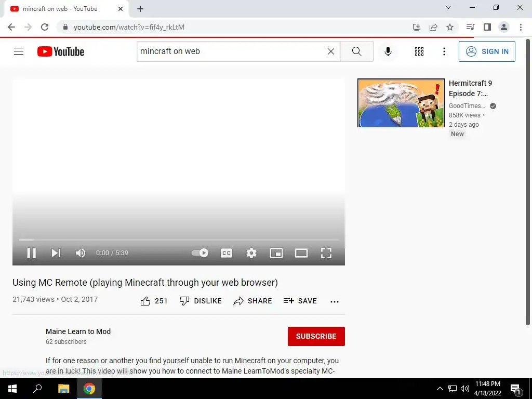The height and width of the screenshot is (399, 532).
Task: Open the network tray icon
Action: pos(453,389)
